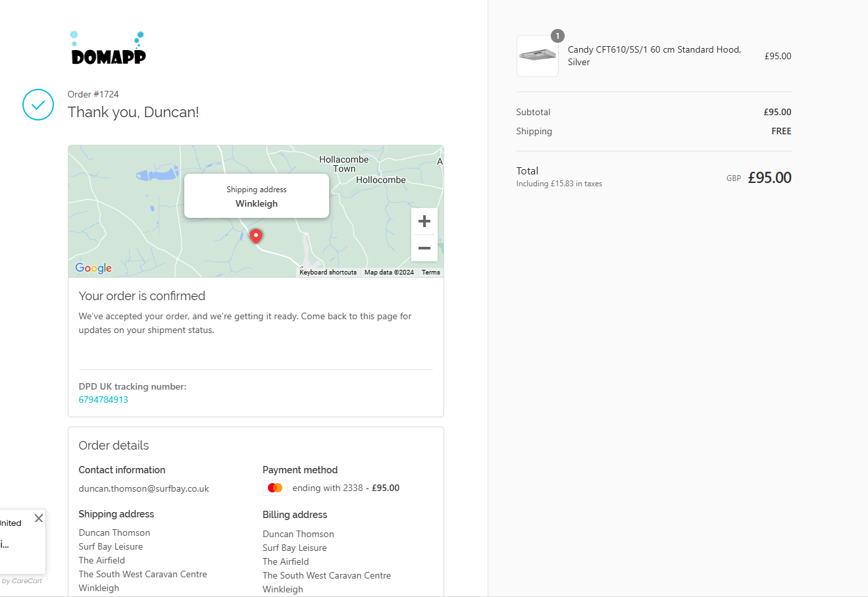Click the Hollacombe Town map label
868x597 pixels.
pyautogui.click(x=344, y=164)
